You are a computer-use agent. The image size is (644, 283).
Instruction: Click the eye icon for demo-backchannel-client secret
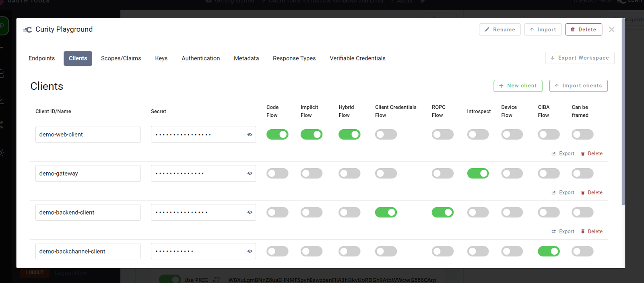pos(250,251)
